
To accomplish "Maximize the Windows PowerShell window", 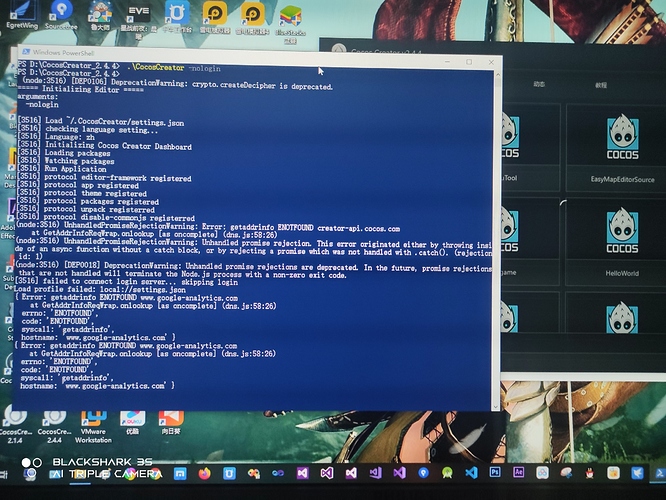I will click(x=469, y=62).
